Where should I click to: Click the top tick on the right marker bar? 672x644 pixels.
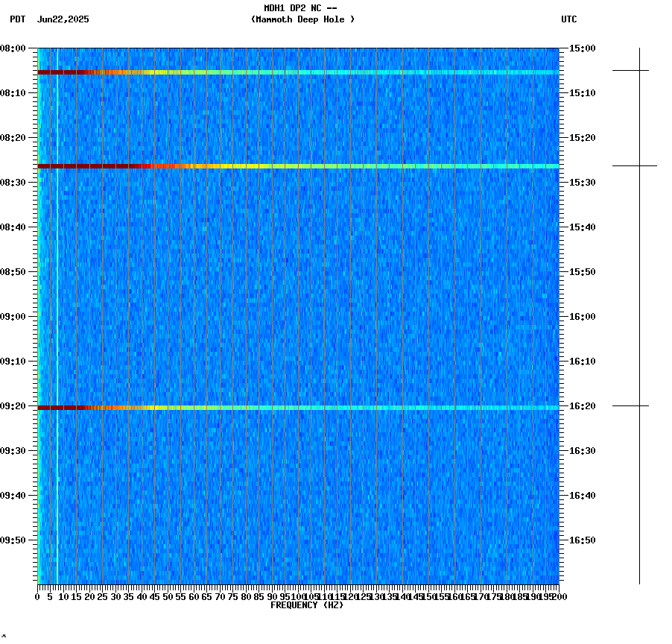[641, 71]
